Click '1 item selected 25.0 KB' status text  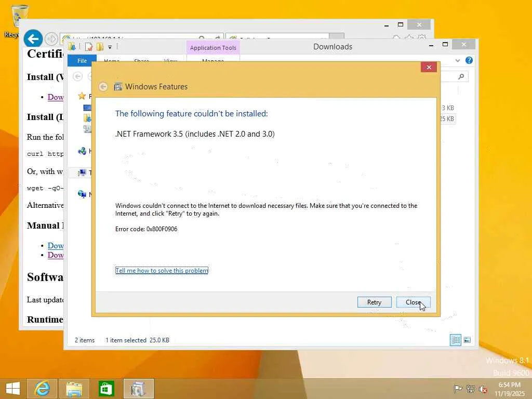click(x=137, y=340)
